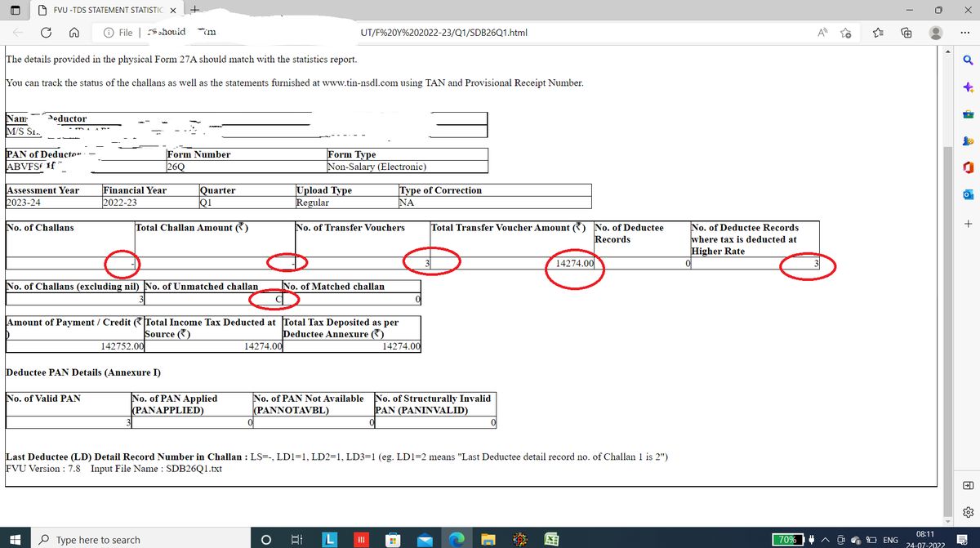Open Cortana from the taskbar

click(266, 539)
